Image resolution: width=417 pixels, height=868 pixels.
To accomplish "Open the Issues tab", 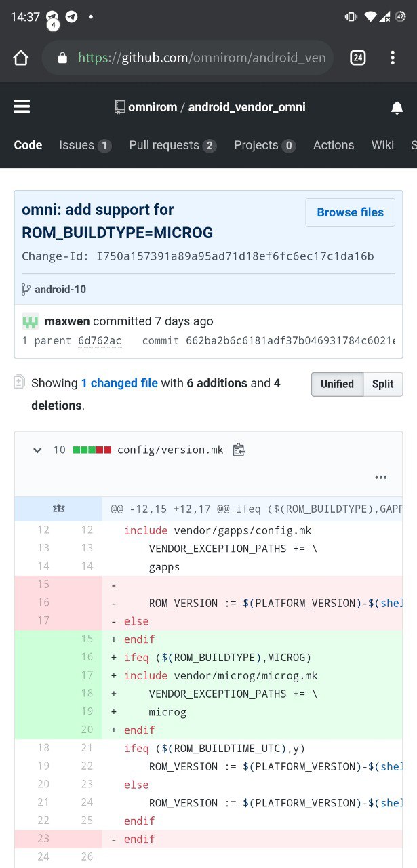I will 85,145.
